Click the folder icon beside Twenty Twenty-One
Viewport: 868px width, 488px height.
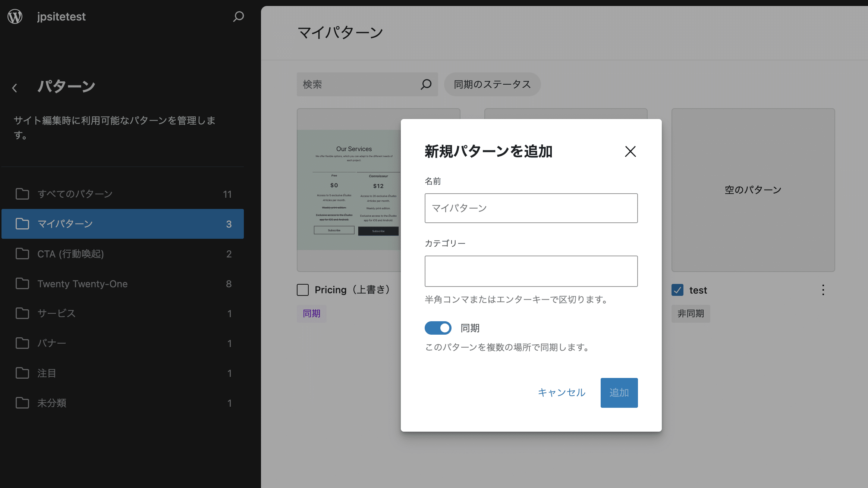pos(22,284)
